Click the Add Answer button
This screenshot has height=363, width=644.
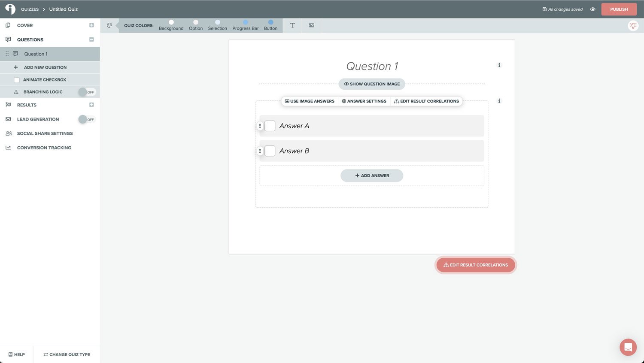(372, 175)
